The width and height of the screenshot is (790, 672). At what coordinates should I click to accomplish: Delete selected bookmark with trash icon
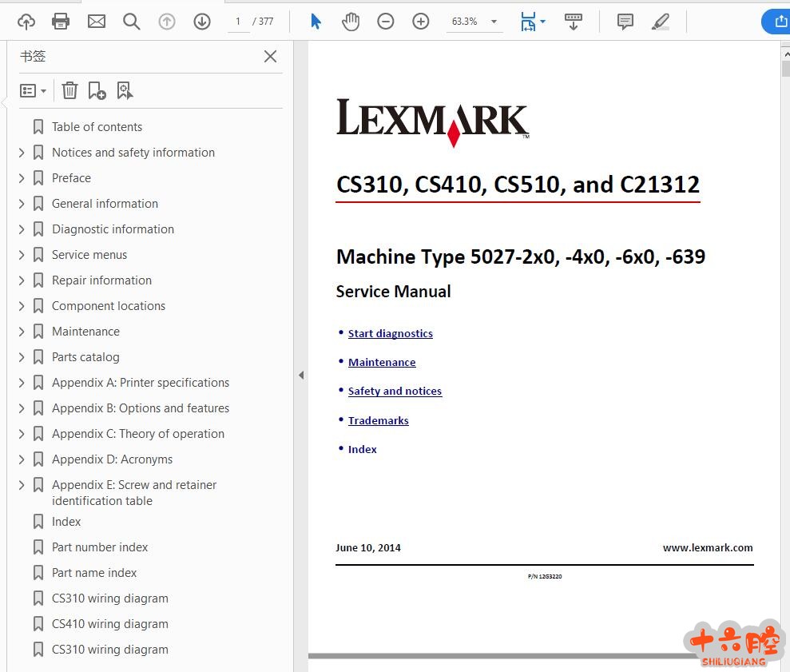(70, 91)
